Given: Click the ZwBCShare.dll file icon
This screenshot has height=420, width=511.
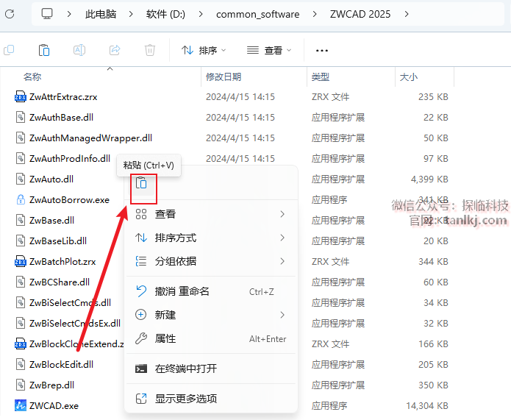Looking at the screenshot, I should tap(21, 282).
